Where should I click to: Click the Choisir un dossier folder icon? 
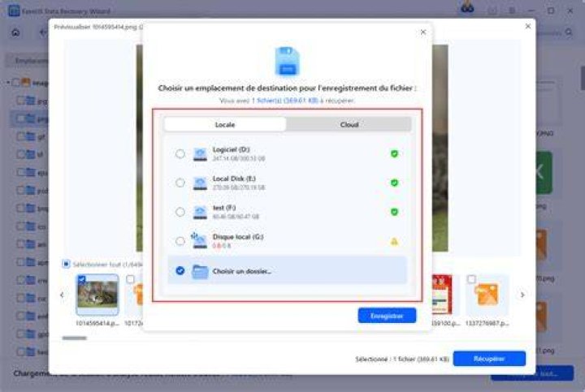(x=200, y=271)
